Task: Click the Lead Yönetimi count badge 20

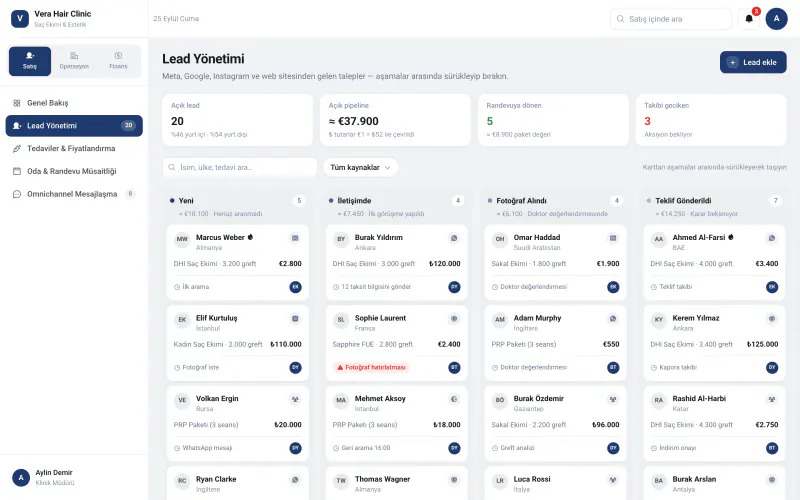Action: 128,126
